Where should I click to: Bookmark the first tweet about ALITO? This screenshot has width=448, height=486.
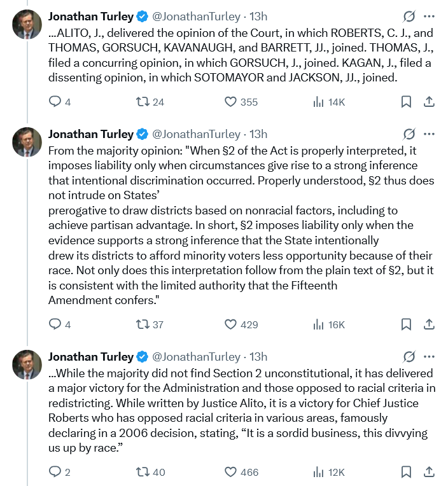pos(406,102)
